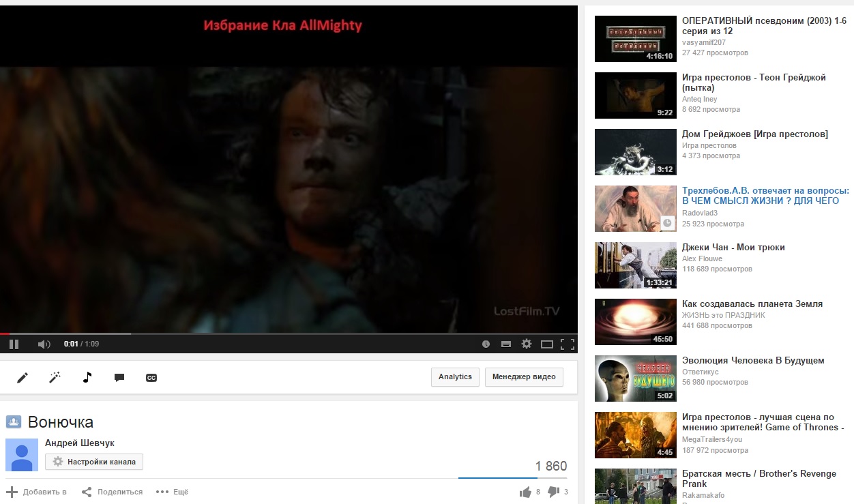Click the channel avatar image
Screen dimensions: 854x504
[22, 455]
